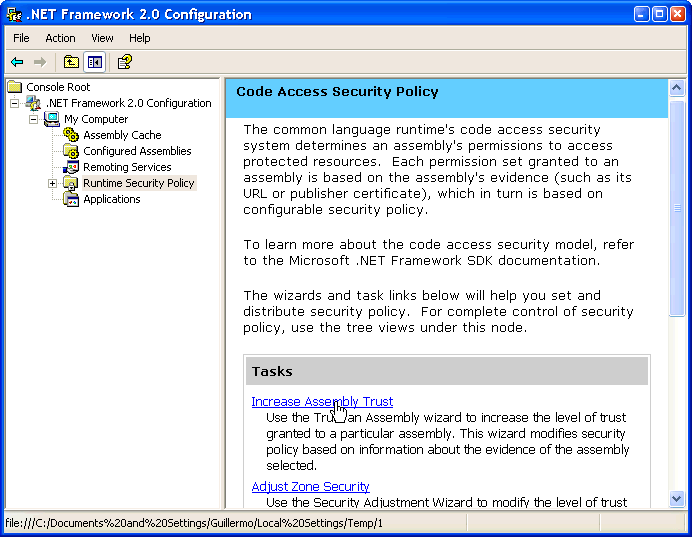Click the Back arrow toolbar button

(17, 62)
